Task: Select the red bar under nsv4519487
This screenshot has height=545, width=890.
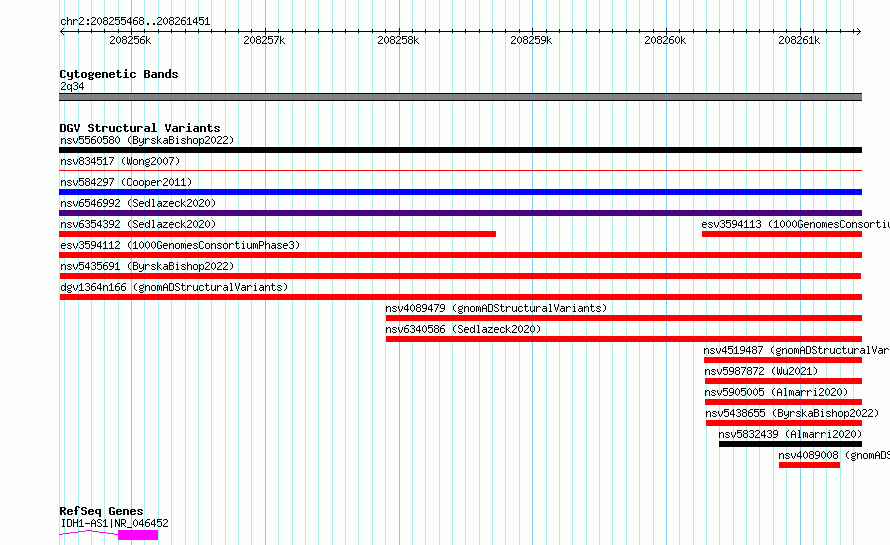Action: coord(783,360)
